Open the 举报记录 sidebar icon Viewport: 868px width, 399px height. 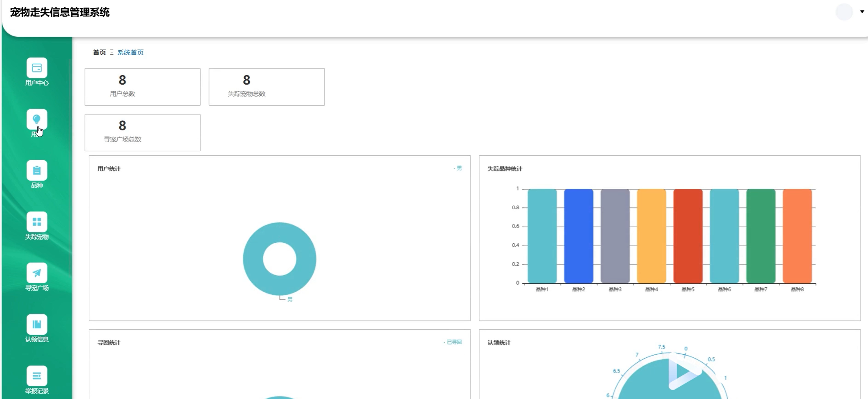coord(37,376)
